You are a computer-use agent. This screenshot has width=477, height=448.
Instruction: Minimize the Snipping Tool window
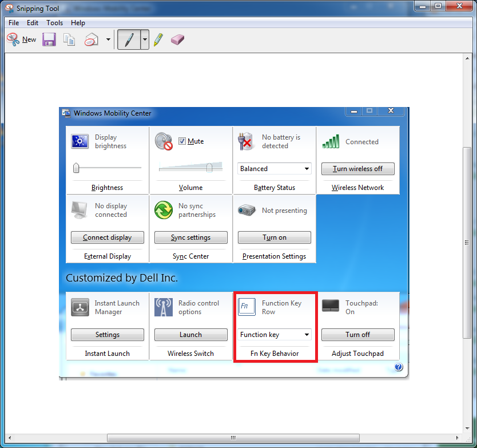click(422, 6)
